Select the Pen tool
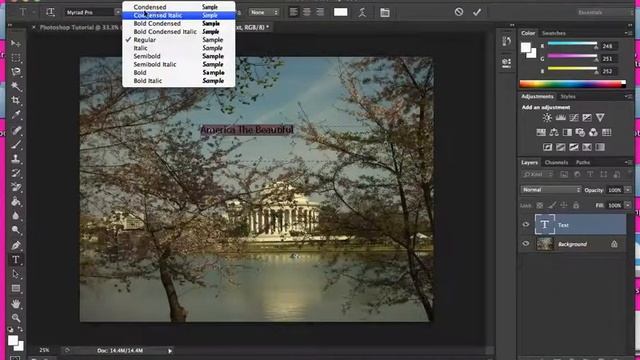 click(16, 245)
